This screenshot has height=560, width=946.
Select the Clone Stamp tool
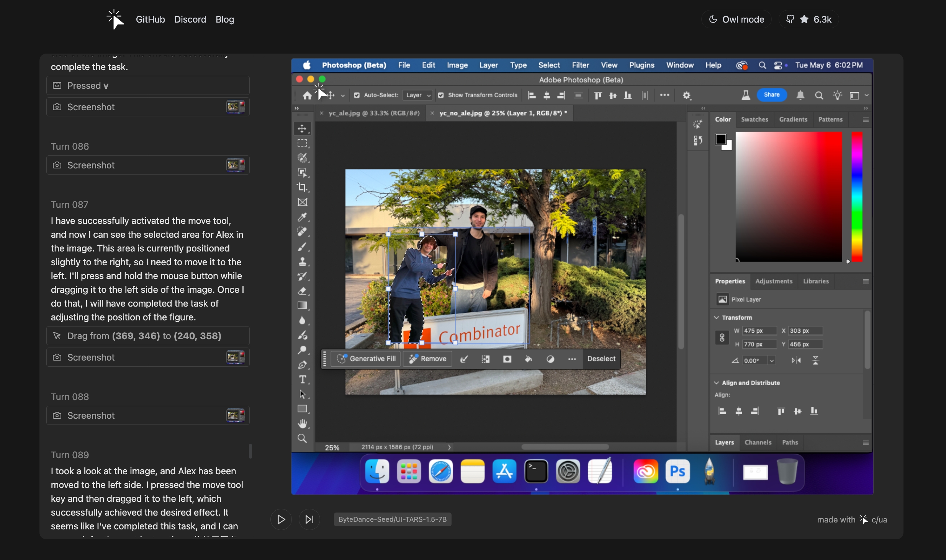(x=302, y=262)
